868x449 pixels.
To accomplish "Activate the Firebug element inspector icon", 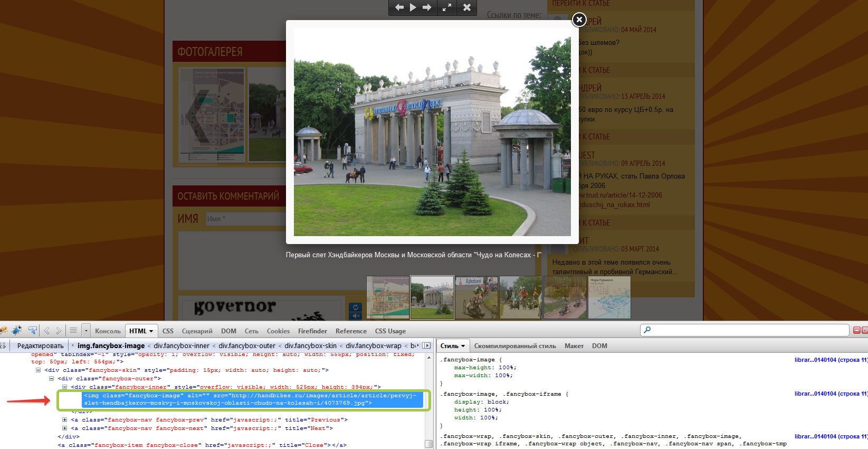I will tap(33, 331).
